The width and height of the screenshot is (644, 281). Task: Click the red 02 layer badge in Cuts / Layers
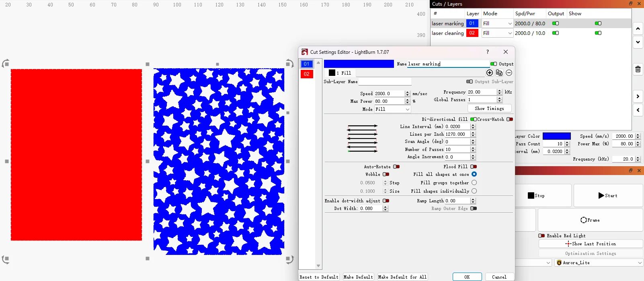click(x=472, y=33)
